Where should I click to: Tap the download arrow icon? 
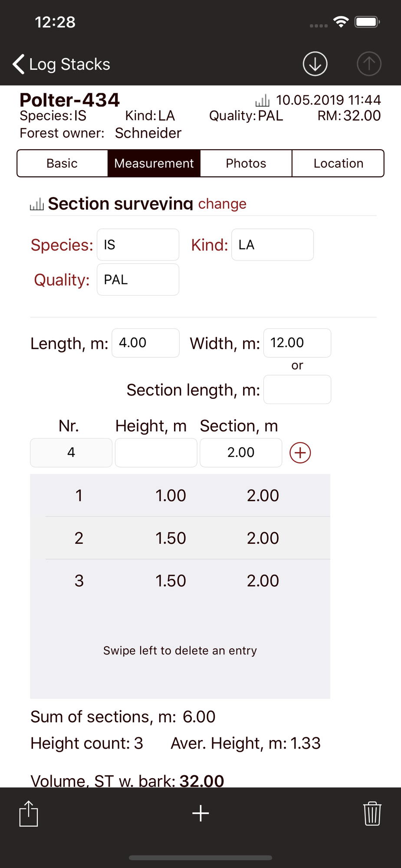coord(315,64)
